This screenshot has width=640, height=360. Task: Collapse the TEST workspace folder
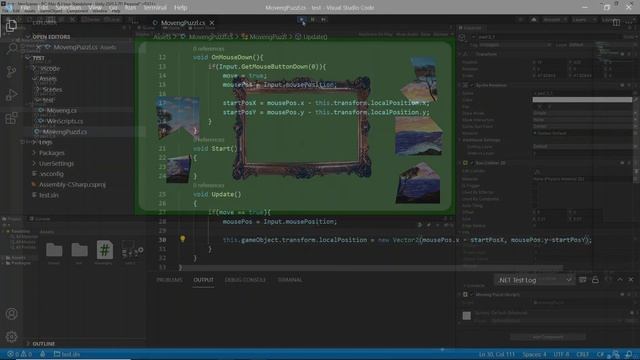click(x=38, y=58)
